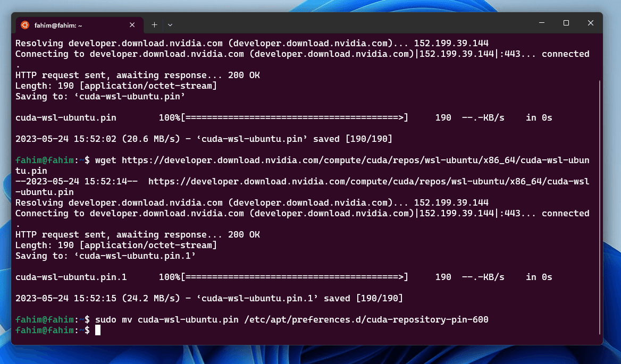Click the sudo mv command text

291,319
